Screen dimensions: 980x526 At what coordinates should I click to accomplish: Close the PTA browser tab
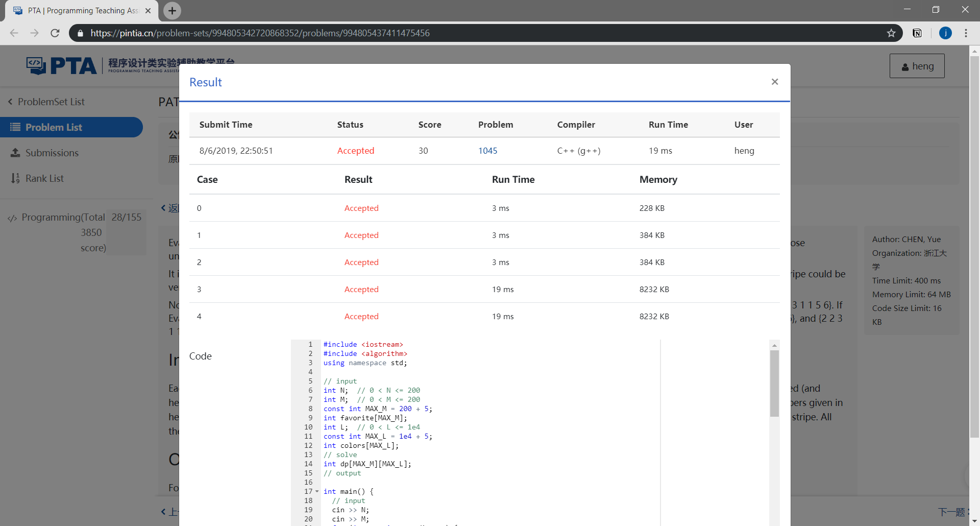(148, 11)
